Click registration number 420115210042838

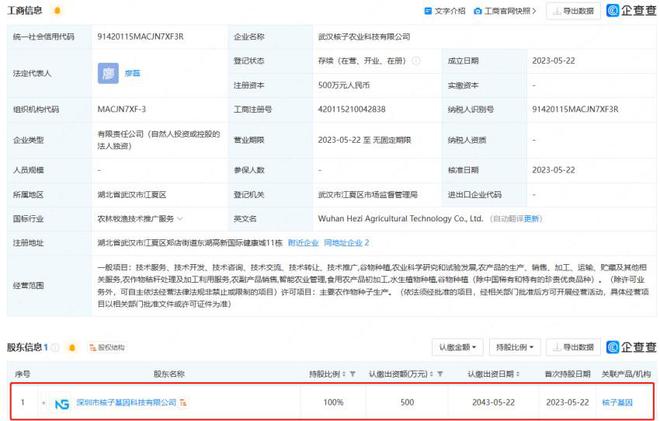coord(352,109)
